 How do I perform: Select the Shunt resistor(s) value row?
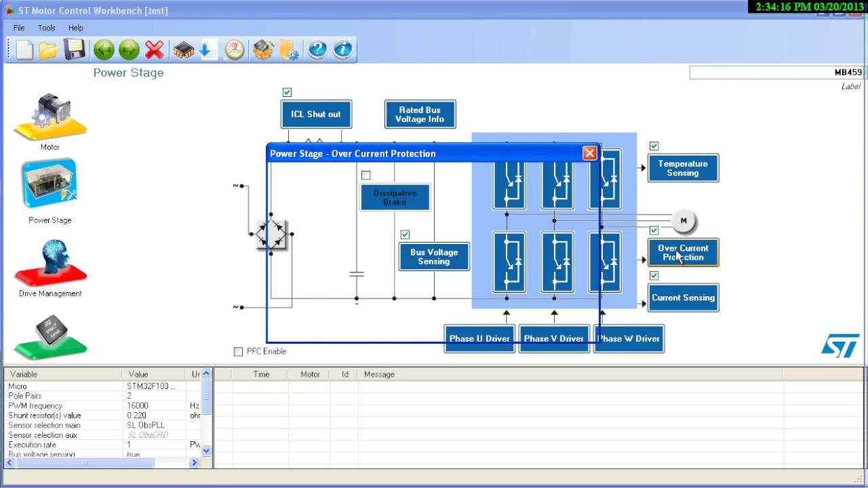[x=104, y=415]
